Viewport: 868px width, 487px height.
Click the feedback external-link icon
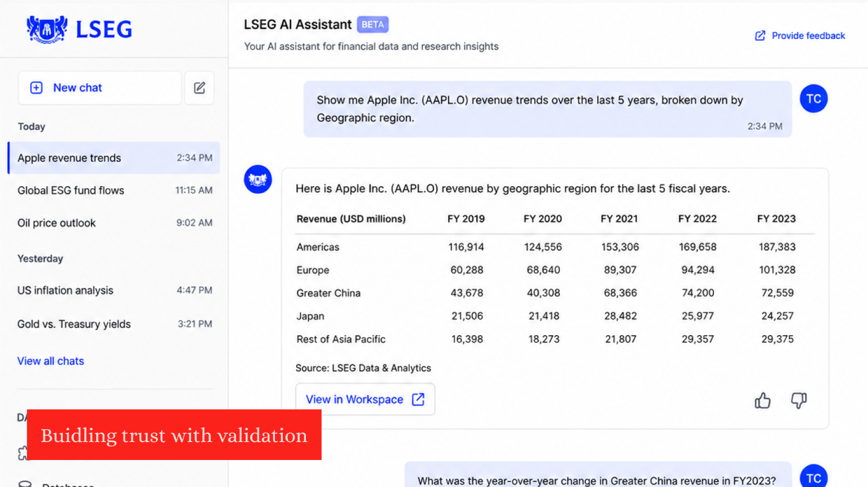[x=760, y=36]
